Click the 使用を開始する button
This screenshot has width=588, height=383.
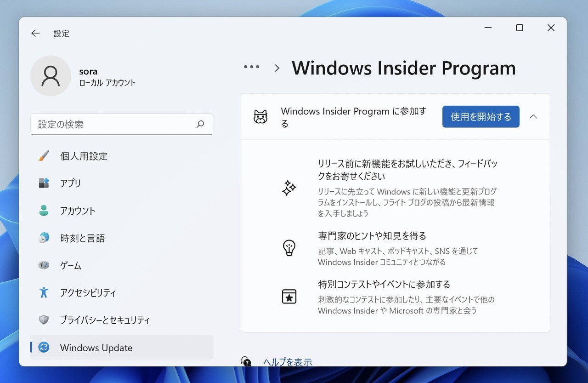tap(481, 117)
